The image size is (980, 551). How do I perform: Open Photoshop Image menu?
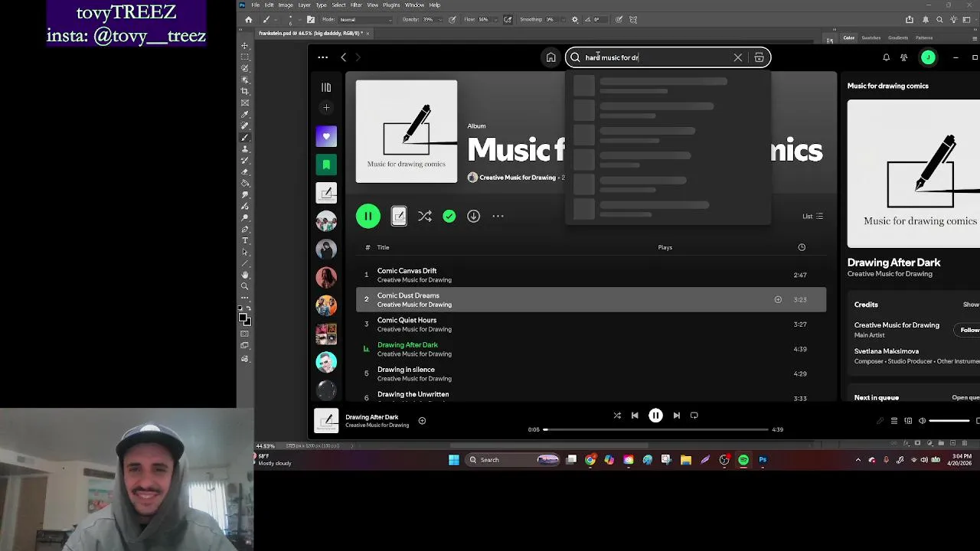pos(286,5)
